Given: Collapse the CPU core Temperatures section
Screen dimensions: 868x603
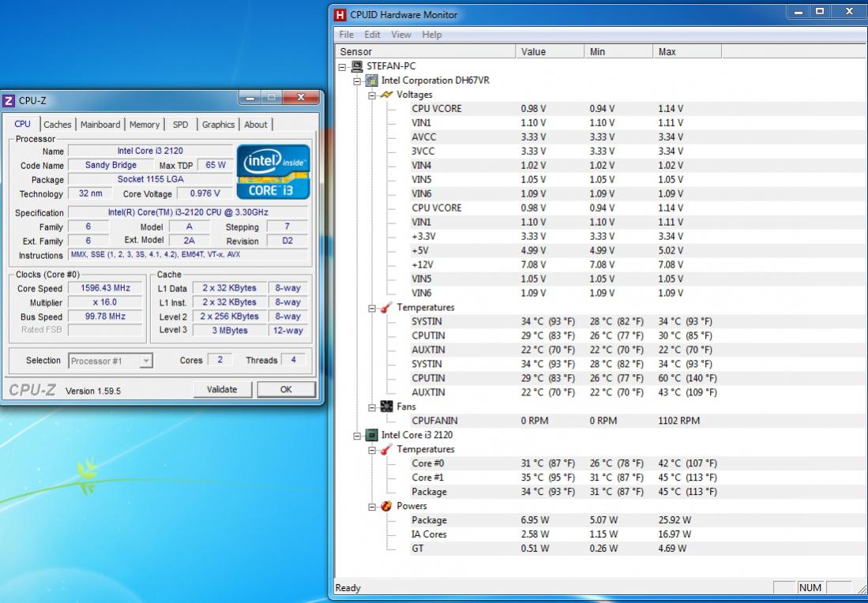Looking at the screenshot, I should 372,450.
